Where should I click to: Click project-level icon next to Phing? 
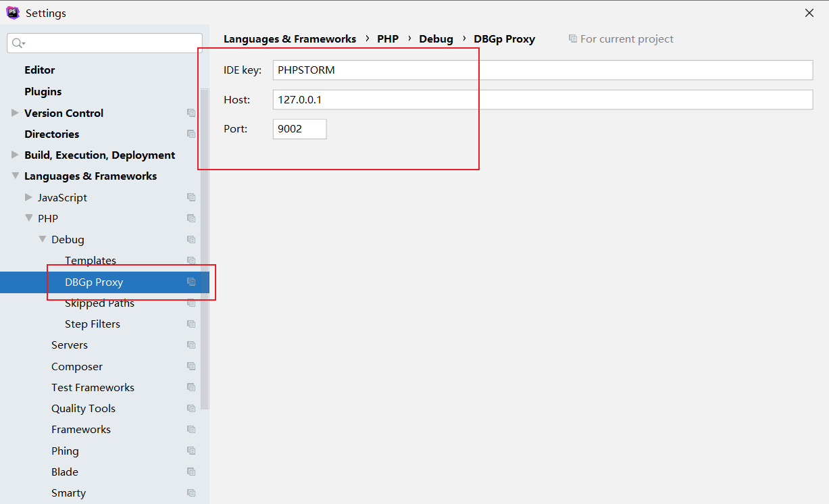click(191, 451)
